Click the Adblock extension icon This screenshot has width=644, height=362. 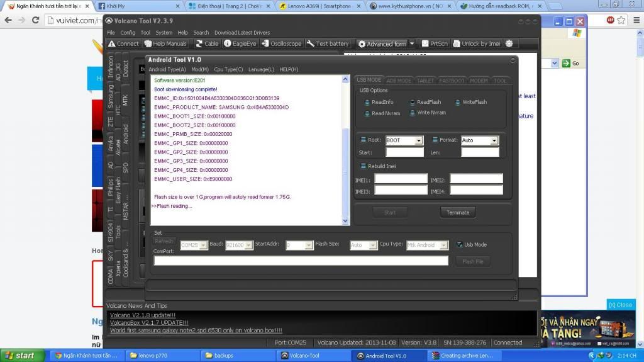coord(610,20)
